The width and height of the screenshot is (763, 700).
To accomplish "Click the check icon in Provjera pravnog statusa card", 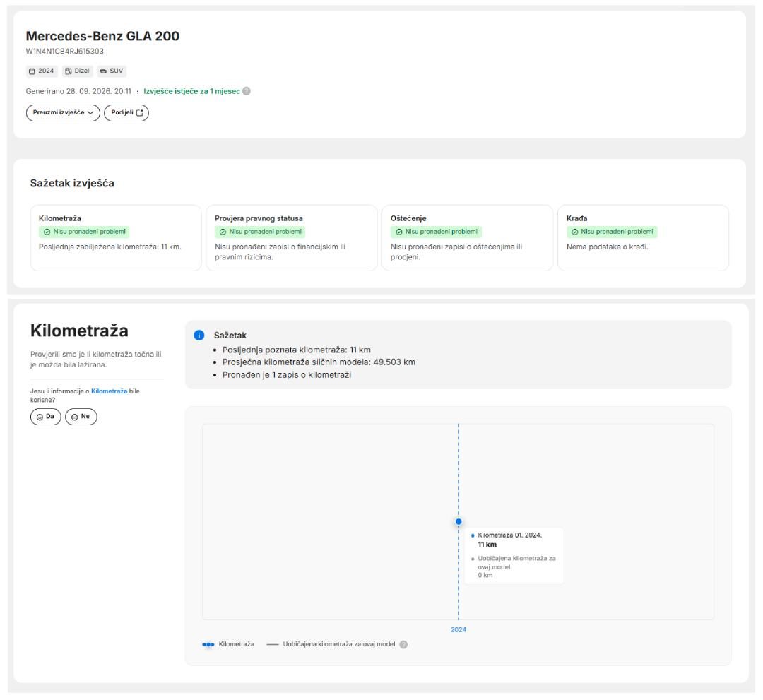I will click(223, 232).
